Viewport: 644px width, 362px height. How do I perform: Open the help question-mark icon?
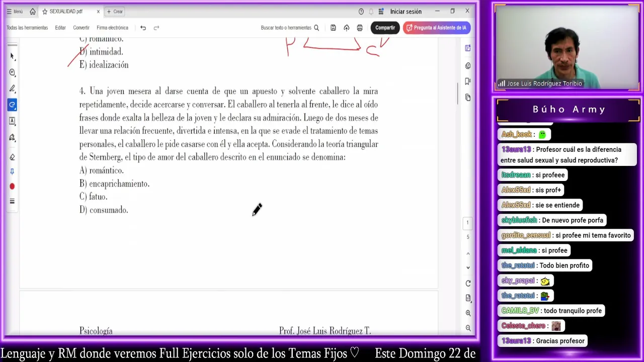click(x=361, y=12)
